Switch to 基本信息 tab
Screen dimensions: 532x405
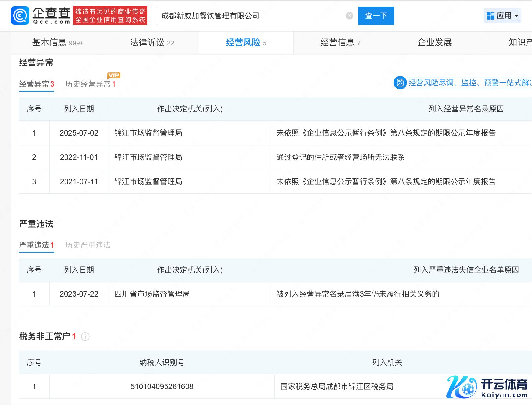pyautogui.click(x=58, y=43)
